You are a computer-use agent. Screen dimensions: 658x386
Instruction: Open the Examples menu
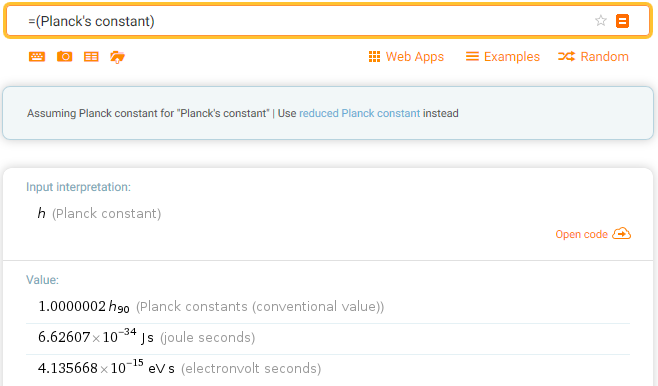point(503,57)
